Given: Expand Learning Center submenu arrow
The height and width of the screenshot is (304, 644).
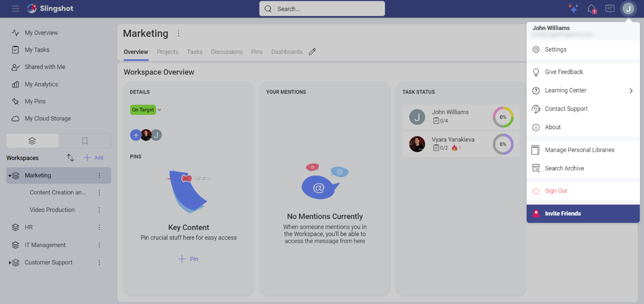Looking at the screenshot, I should coord(631,90).
